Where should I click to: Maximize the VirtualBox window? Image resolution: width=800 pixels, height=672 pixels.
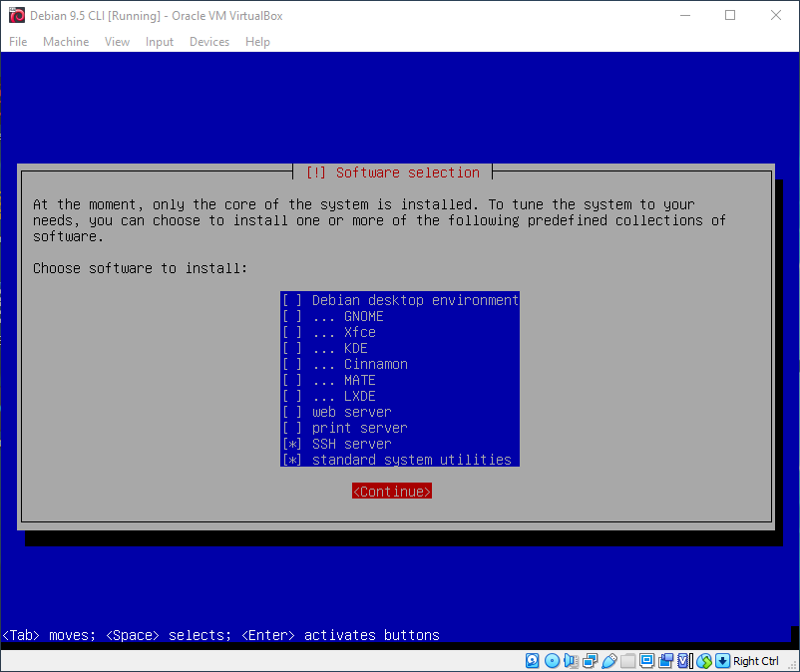coord(730,15)
